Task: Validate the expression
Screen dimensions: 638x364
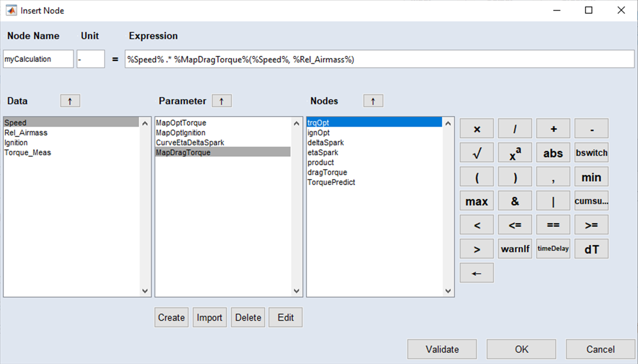Action: click(442, 350)
